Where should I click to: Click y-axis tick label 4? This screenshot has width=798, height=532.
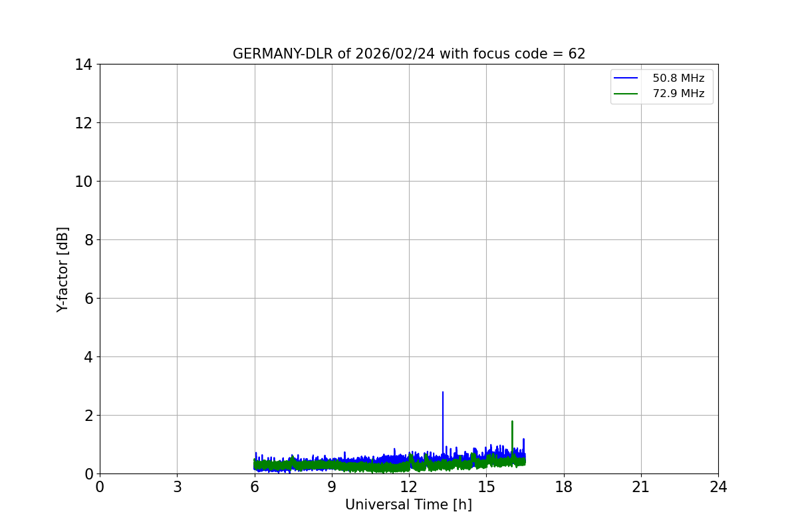88,357
